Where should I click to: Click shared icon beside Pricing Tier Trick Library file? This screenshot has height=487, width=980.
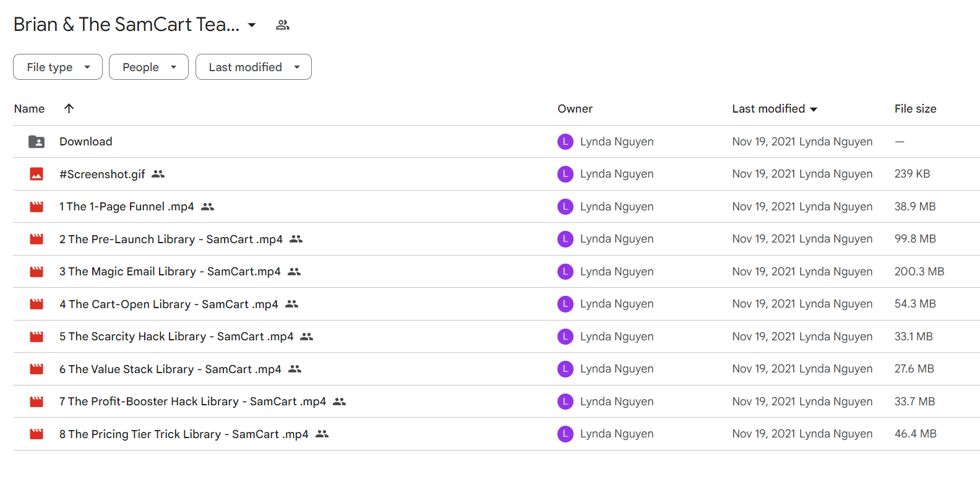click(x=322, y=434)
